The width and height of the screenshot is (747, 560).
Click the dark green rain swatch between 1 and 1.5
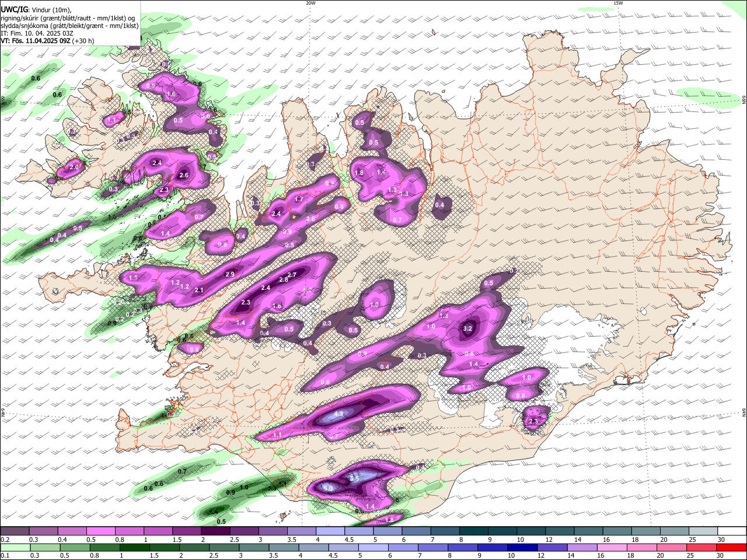coord(134,548)
